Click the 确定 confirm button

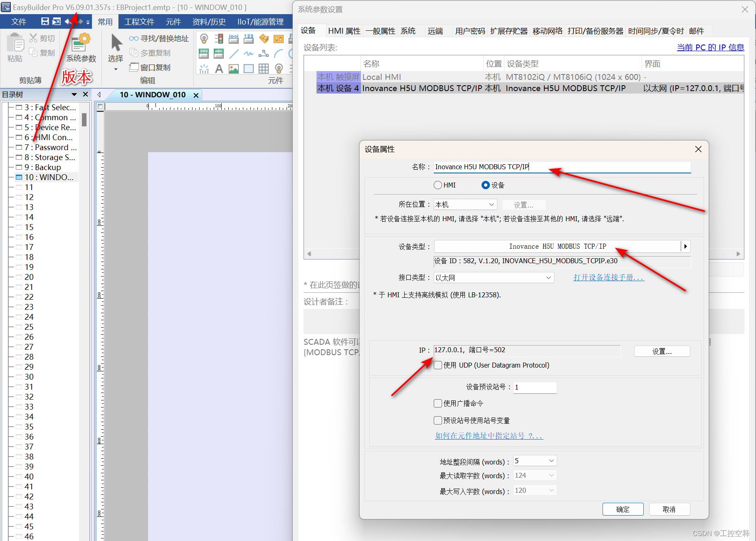pyautogui.click(x=623, y=509)
